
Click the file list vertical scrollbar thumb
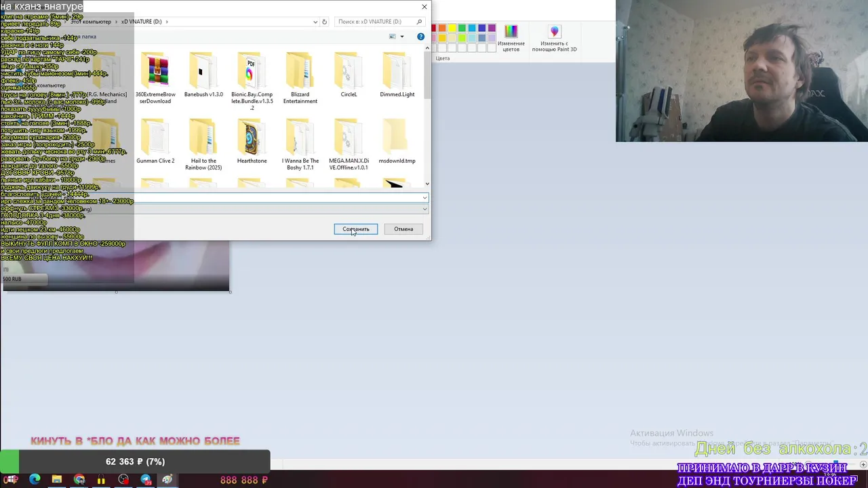point(427,76)
